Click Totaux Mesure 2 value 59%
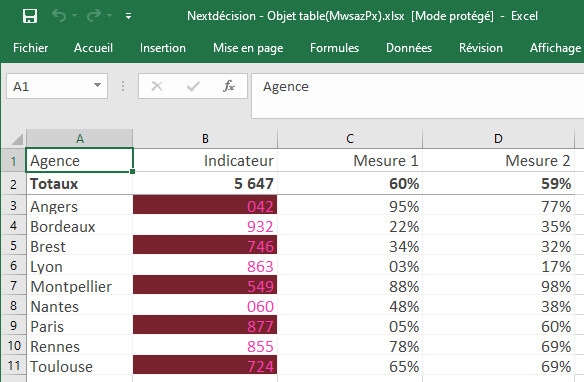Image resolution: width=584 pixels, height=382 pixels. [498, 184]
